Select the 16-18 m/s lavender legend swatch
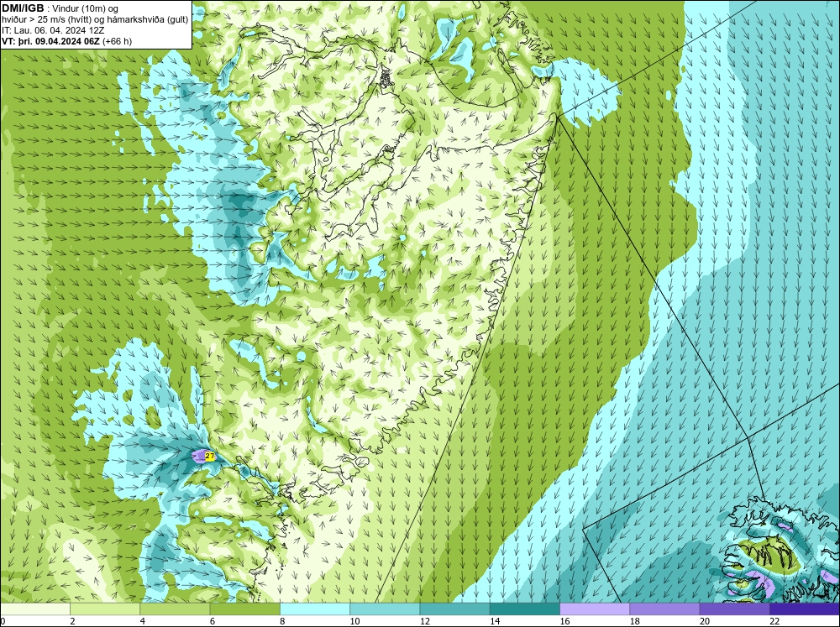Image resolution: width=840 pixels, height=627 pixels. click(595, 609)
